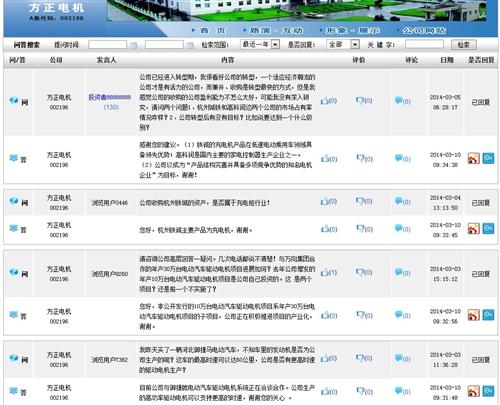Dislike the answer posted at 09:33:45
The width and height of the screenshot is (500, 405).
364,229
